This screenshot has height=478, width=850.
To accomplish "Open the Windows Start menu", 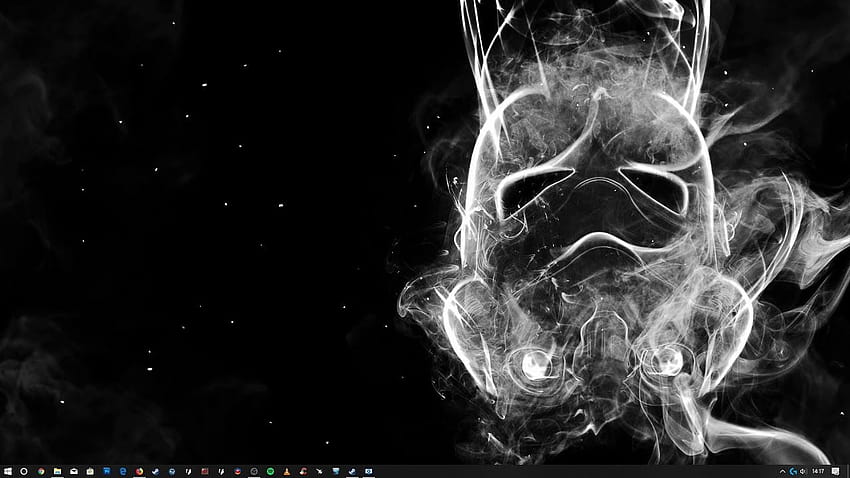I will (x=8, y=471).
